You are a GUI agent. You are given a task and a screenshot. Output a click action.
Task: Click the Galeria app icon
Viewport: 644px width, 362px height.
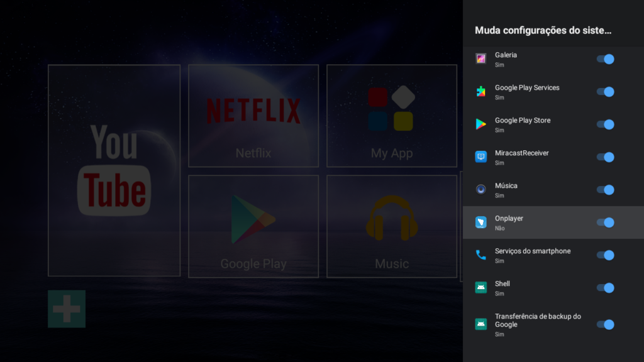click(480, 58)
